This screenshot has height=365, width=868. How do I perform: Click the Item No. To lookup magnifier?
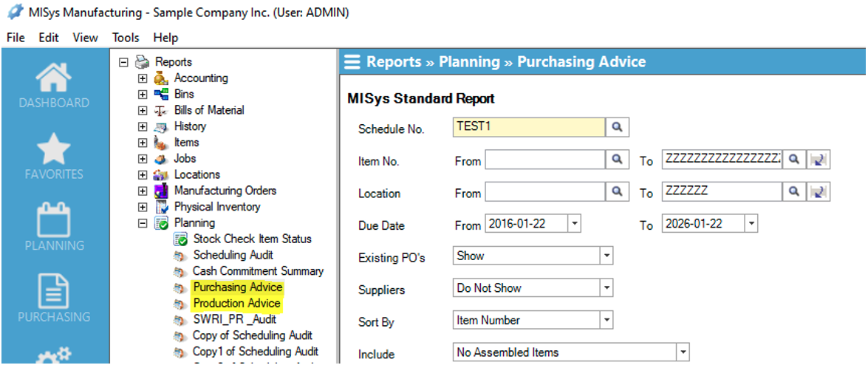tap(794, 160)
